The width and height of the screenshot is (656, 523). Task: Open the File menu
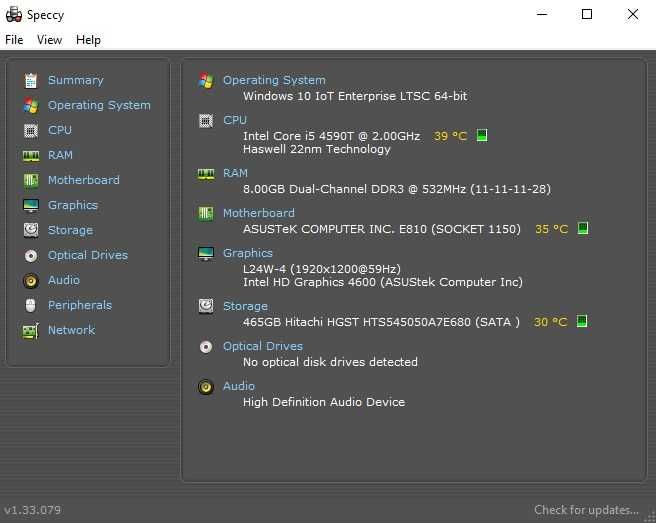point(14,40)
